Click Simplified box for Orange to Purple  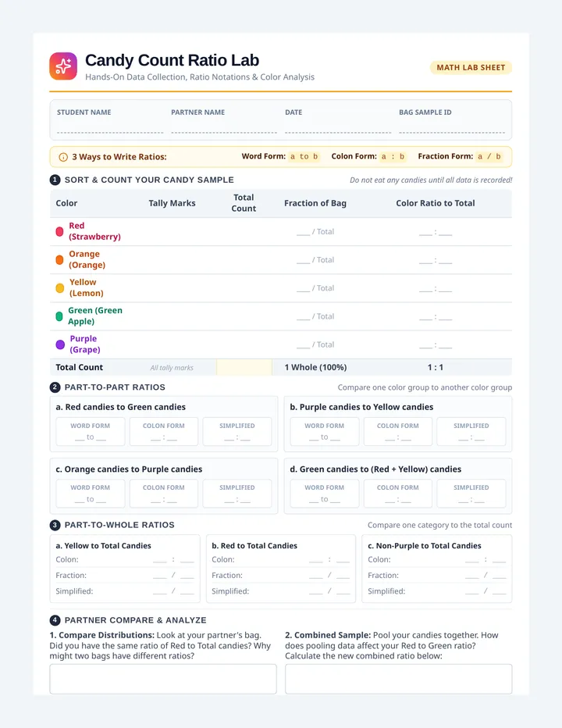237,494
